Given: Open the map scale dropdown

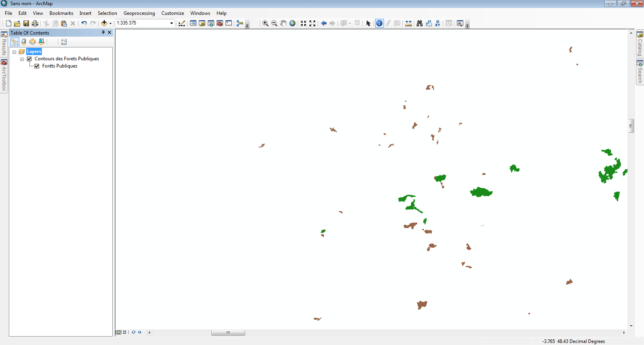Looking at the screenshot, I should (171, 23).
